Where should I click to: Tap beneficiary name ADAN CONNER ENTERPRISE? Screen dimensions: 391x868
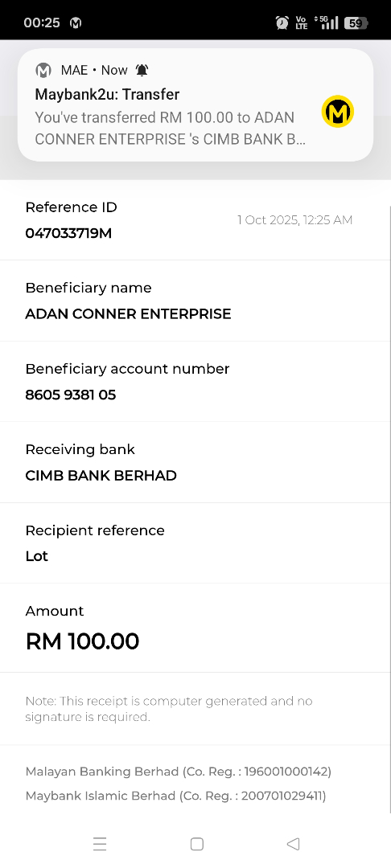click(128, 314)
